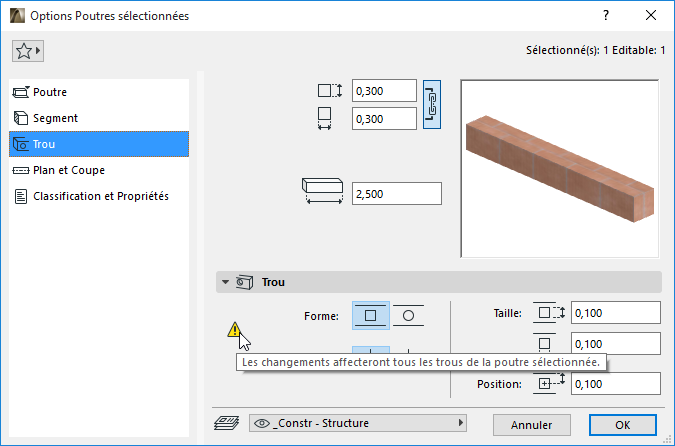The width and height of the screenshot is (675, 446).
Task: Open the Favorites star button
Action: click(28, 51)
